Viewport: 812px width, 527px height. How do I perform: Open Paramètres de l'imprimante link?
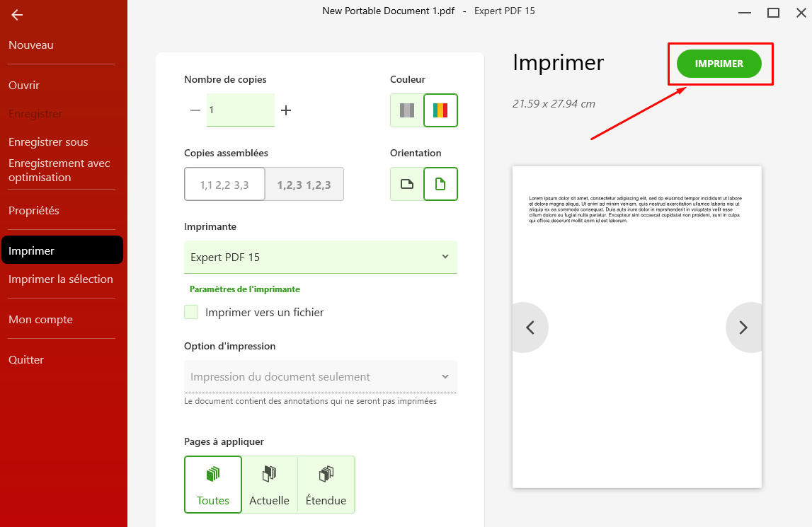coord(245,289)
